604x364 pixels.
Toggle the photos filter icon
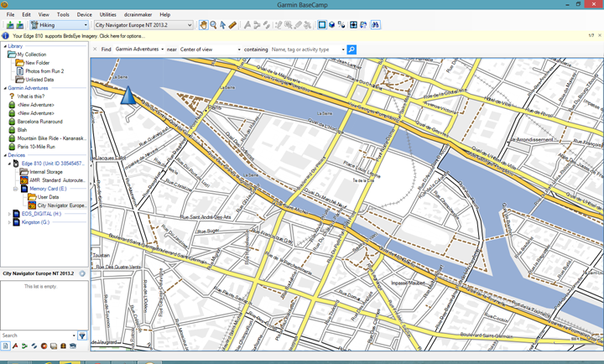tap(54, 346)
